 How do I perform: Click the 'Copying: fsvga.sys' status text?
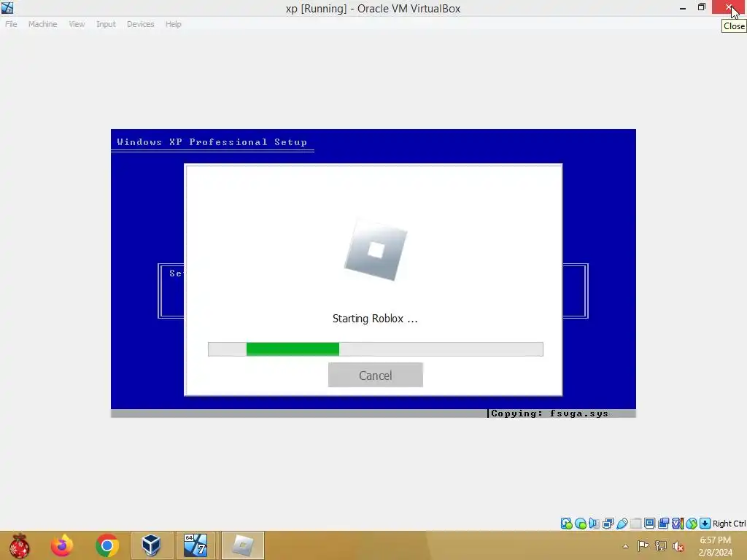click(x=550, y=413)
